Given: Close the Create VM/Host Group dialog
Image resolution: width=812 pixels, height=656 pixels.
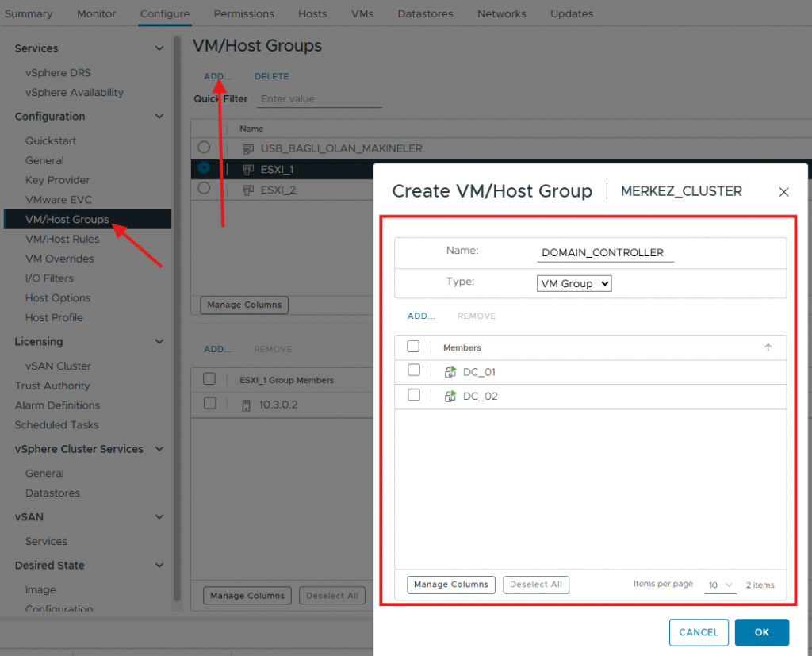Looking at the screenshot, I should (x=784, y=192).
